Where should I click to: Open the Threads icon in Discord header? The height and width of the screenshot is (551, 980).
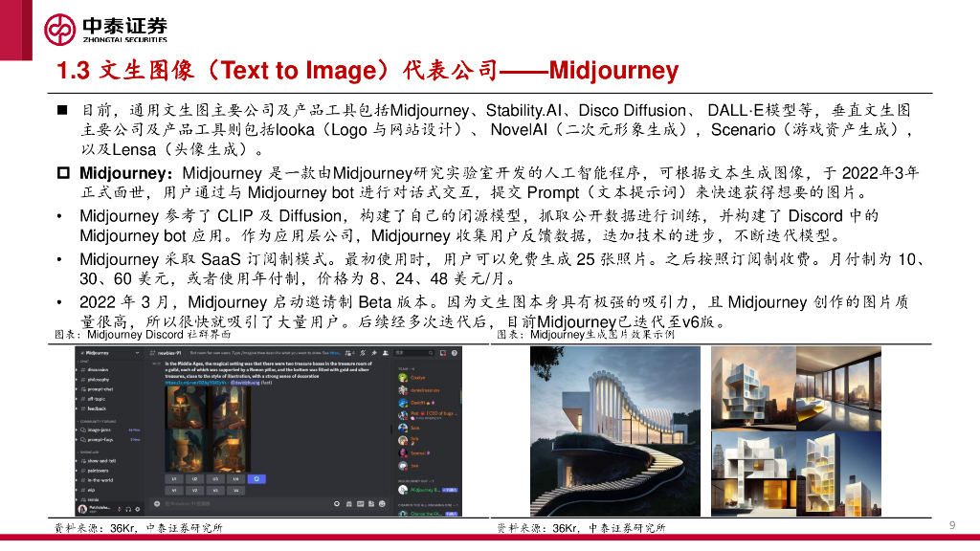348,353
